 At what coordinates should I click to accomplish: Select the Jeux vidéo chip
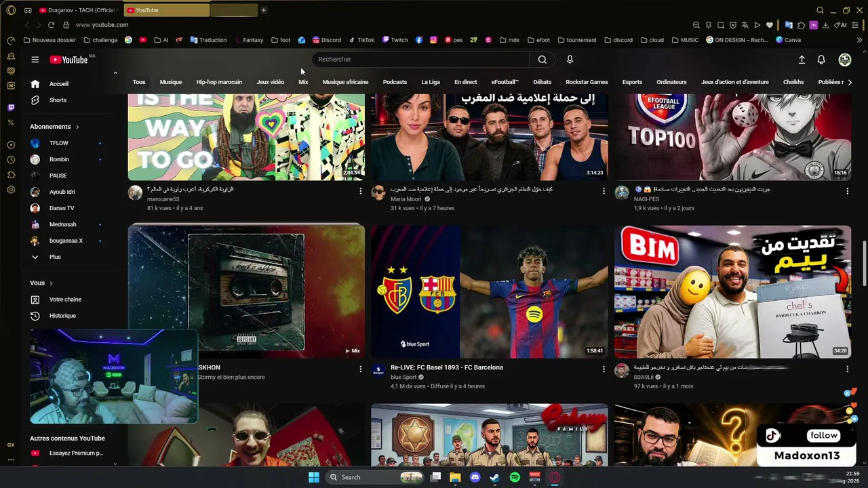tap(271, 83)
